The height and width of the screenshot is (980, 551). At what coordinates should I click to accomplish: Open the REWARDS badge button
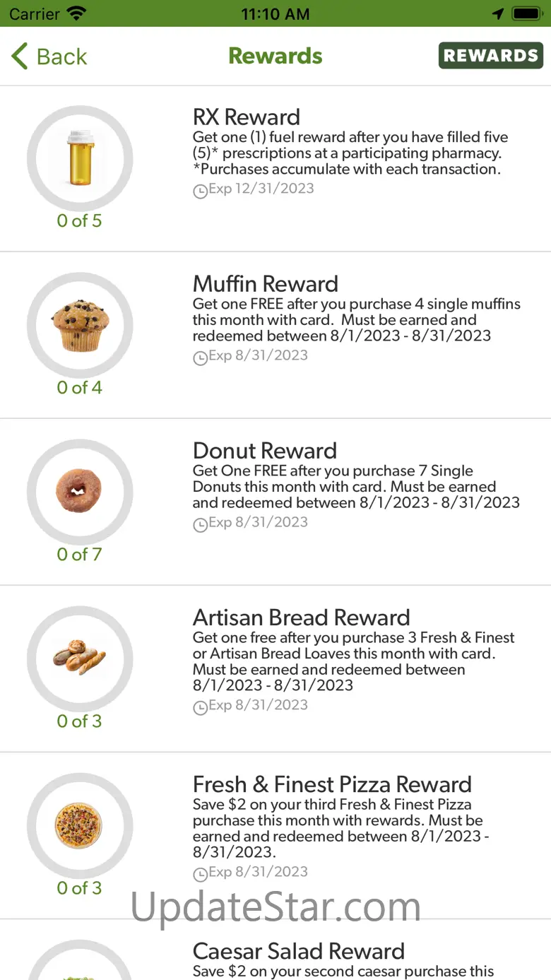(491, 56)
